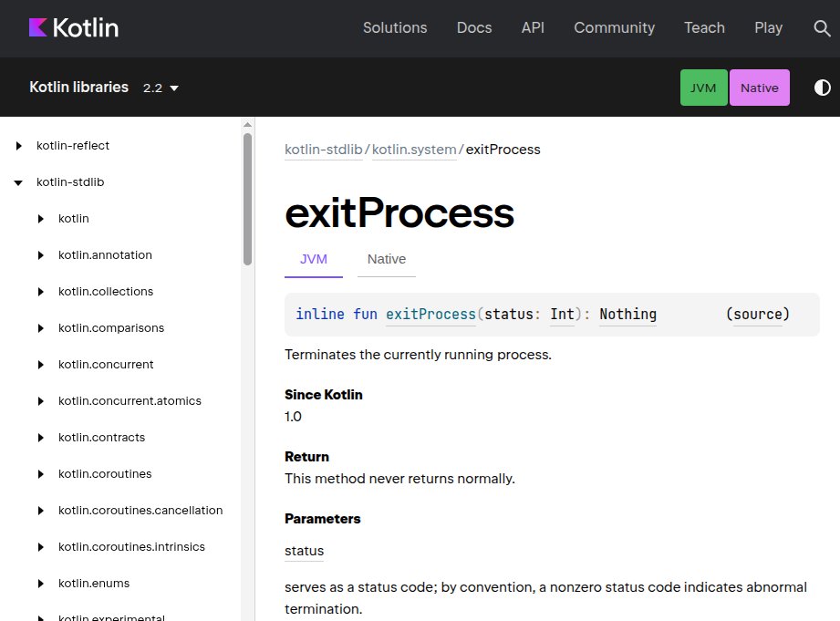Open the API menu
The width and height of the screenshot is (840, 621).
[533, 28]
